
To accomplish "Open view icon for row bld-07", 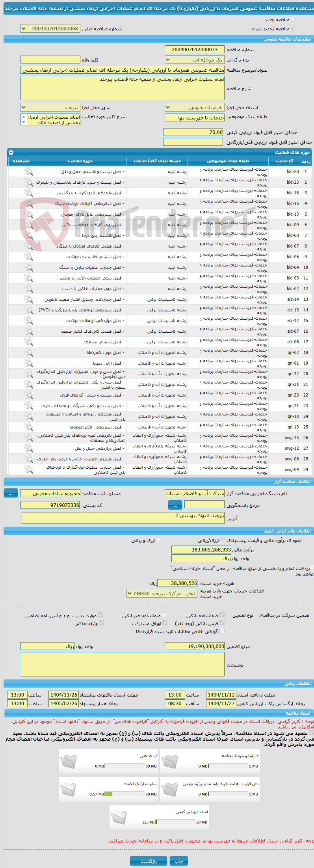I will 28,246.
